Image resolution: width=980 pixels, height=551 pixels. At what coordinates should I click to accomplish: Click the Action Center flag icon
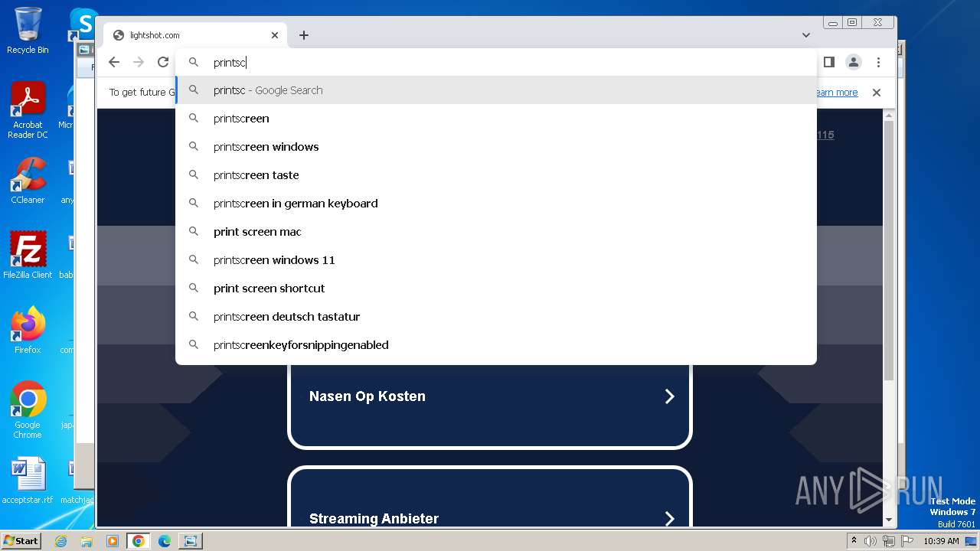907,541
